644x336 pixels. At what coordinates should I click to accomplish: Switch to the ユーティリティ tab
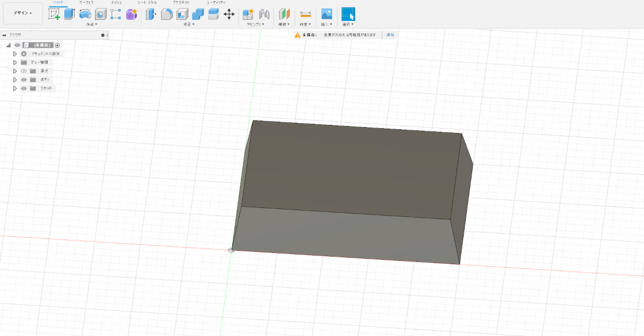coord(216,3)
